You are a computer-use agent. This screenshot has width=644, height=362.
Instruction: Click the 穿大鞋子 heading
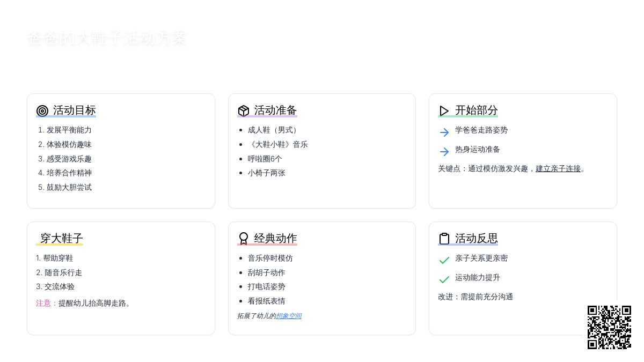(x=62, y=239)
